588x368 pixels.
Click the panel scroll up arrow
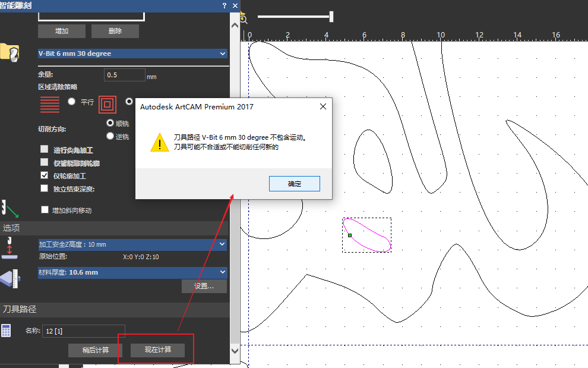(x=235, y=26)
